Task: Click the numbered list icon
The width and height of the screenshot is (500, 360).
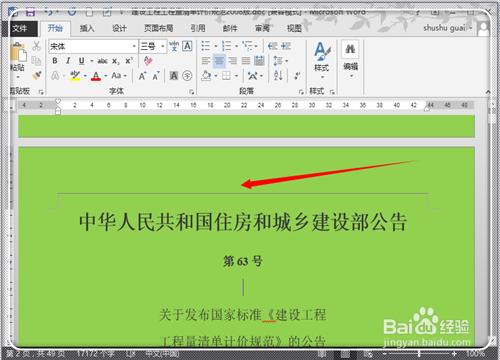Action: [x=226, y=46]
